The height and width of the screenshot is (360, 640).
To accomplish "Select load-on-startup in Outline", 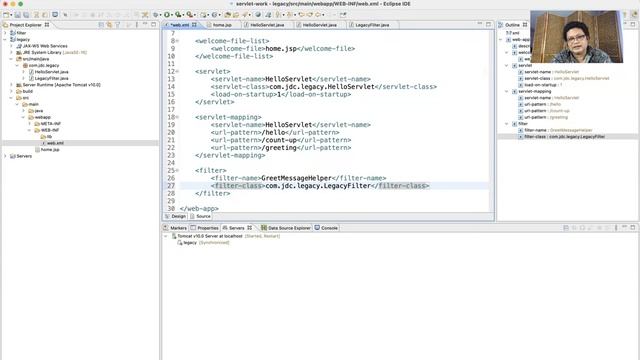I will (x=540, y=85).
